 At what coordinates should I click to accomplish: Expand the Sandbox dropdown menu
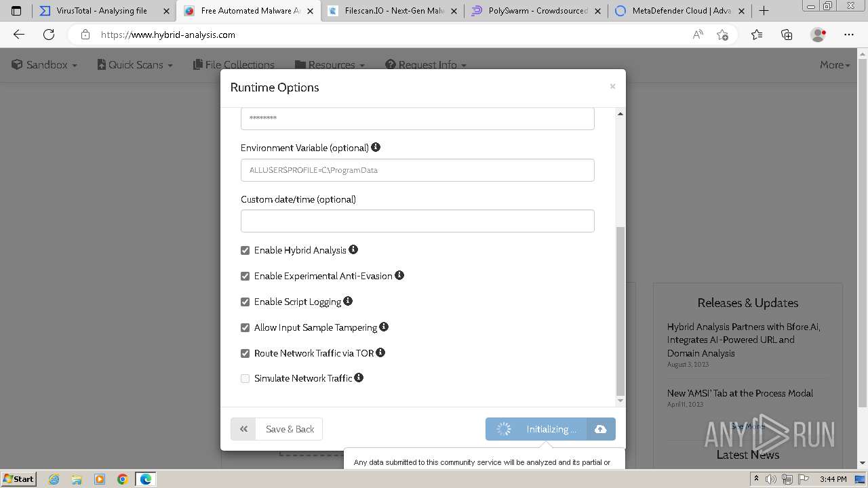tap(45, 65)
